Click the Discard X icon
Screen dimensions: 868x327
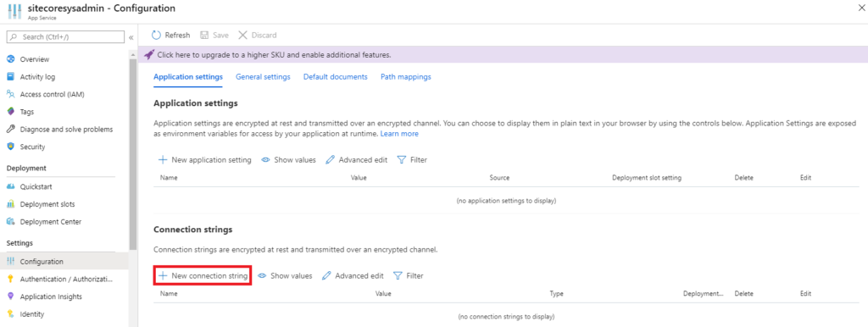242,35
